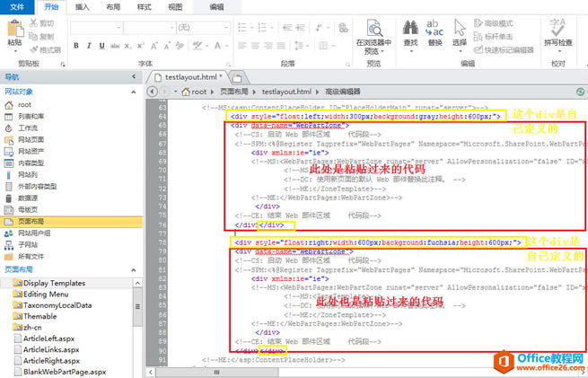Click the grow font size icon

click(x=154, y=46)
